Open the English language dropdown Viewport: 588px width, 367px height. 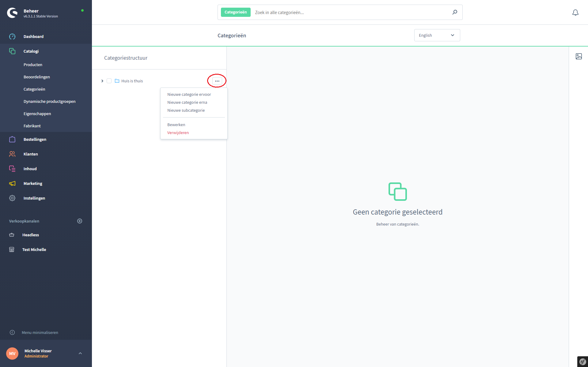point(437,35)
